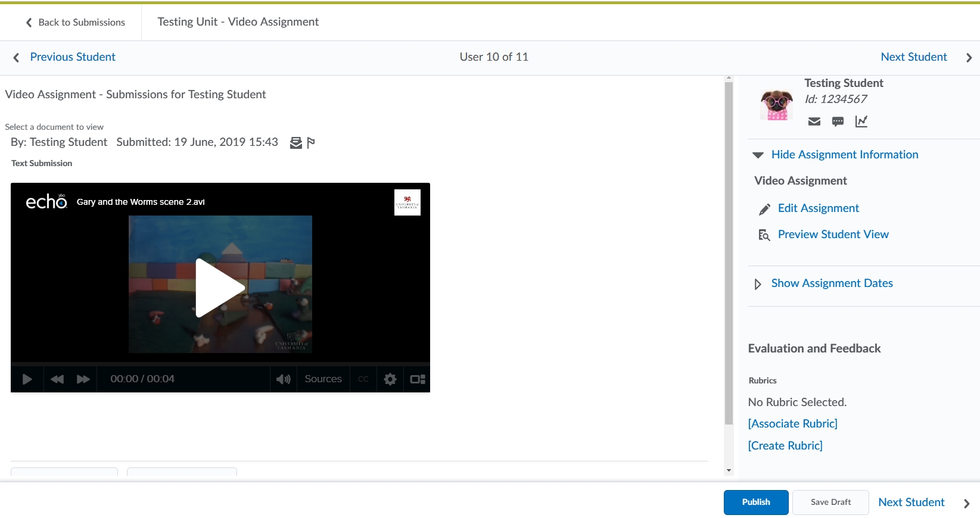
Task: Change video layout view icon
Action: pos(418,379)
